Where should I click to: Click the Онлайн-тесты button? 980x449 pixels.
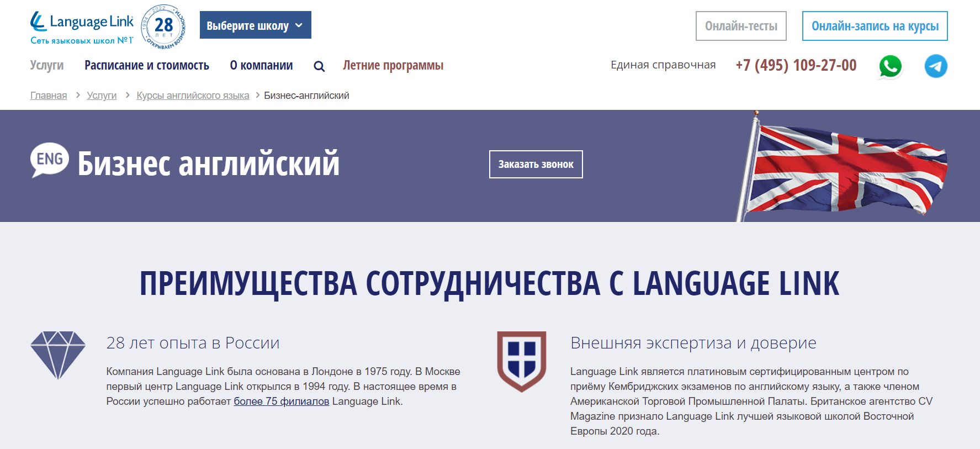coord(741,26)
